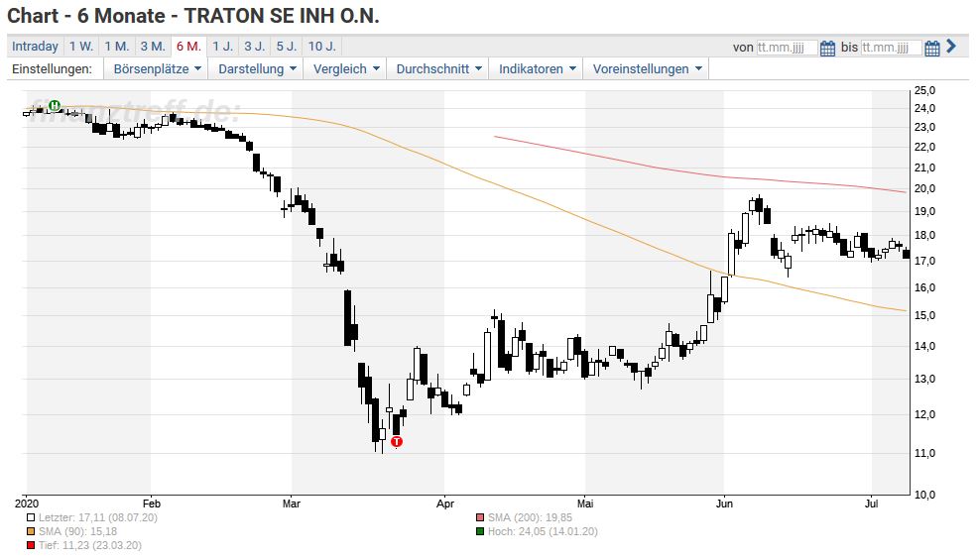
Task: Click the 'Mar' x-axis label
Action: pyautogui.click(x=292, y=504)
